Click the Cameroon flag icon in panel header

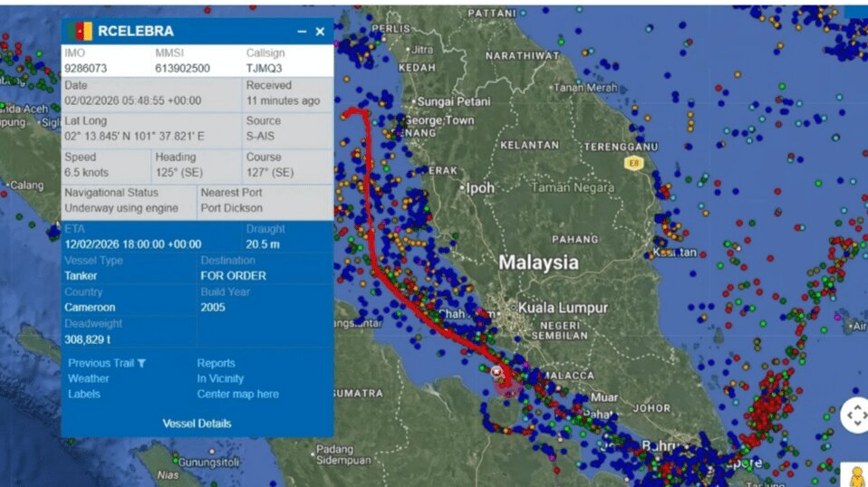click(79, 32)
